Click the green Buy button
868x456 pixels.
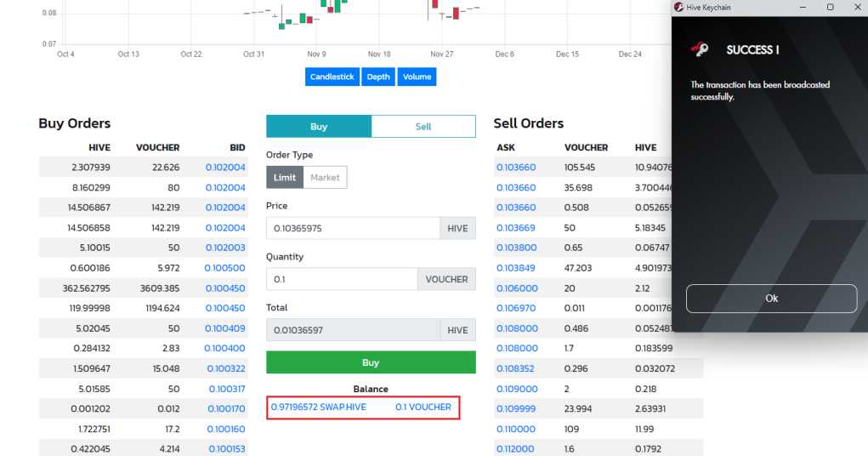[371, 362]
